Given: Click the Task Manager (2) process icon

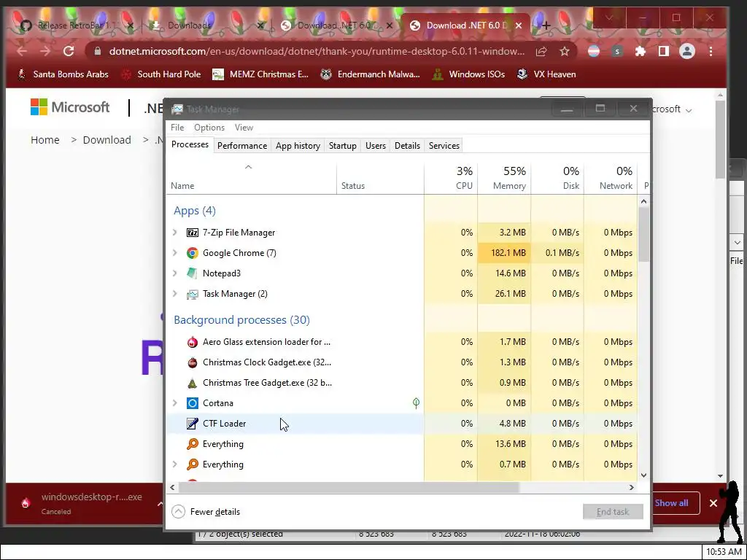Looking at the screenshot, I should pyautogui.click(x=193, y=294).
